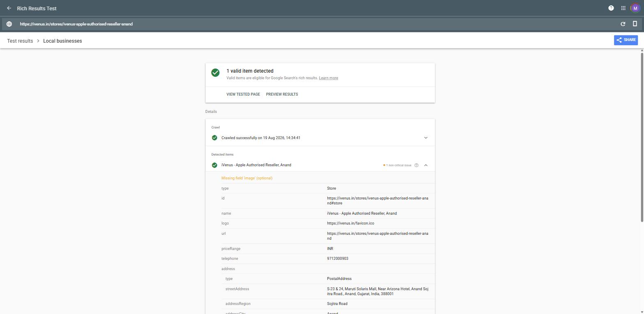Open the account avatar M
644x314 pixels.
point(635,8)
